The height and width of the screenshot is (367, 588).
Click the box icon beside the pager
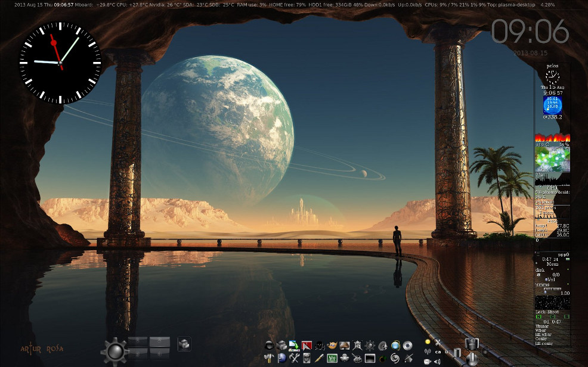point(184,344)
